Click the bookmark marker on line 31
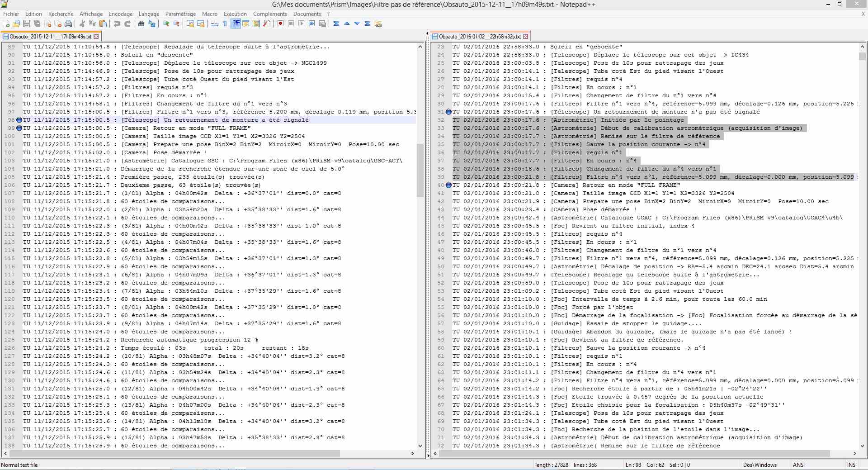Screen dimensions: 868x470 pos(448,112)
